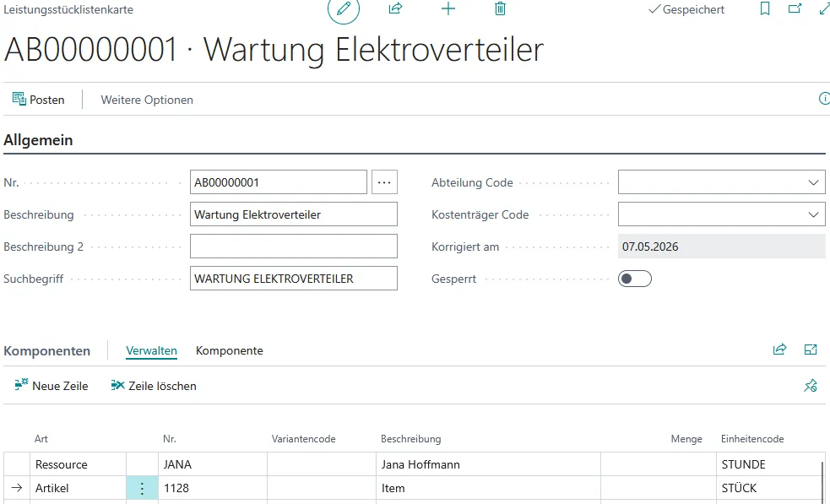
Task: Select the Komponente tab
Action: 229,350
